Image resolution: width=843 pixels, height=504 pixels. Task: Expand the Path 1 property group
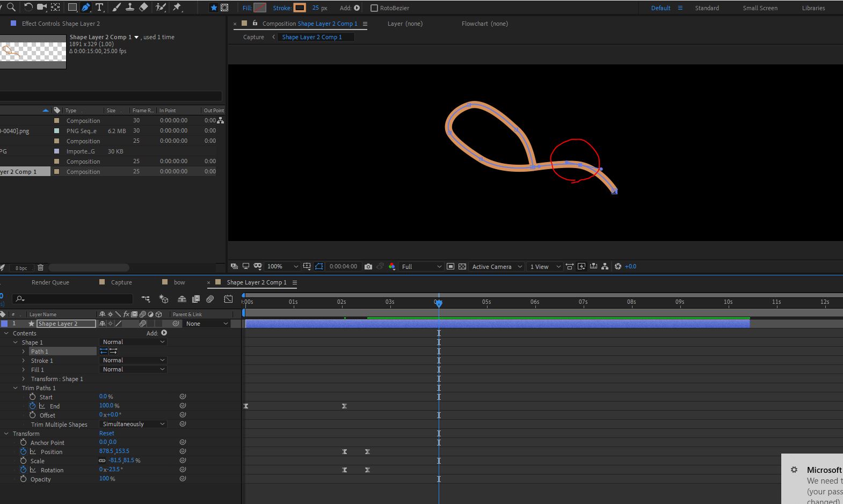[24, 352]
